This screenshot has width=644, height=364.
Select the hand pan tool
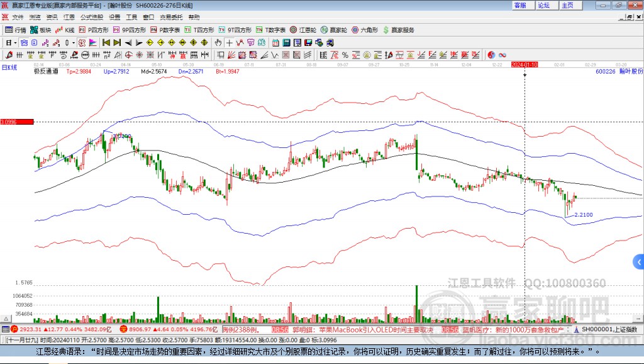point(218,43)
